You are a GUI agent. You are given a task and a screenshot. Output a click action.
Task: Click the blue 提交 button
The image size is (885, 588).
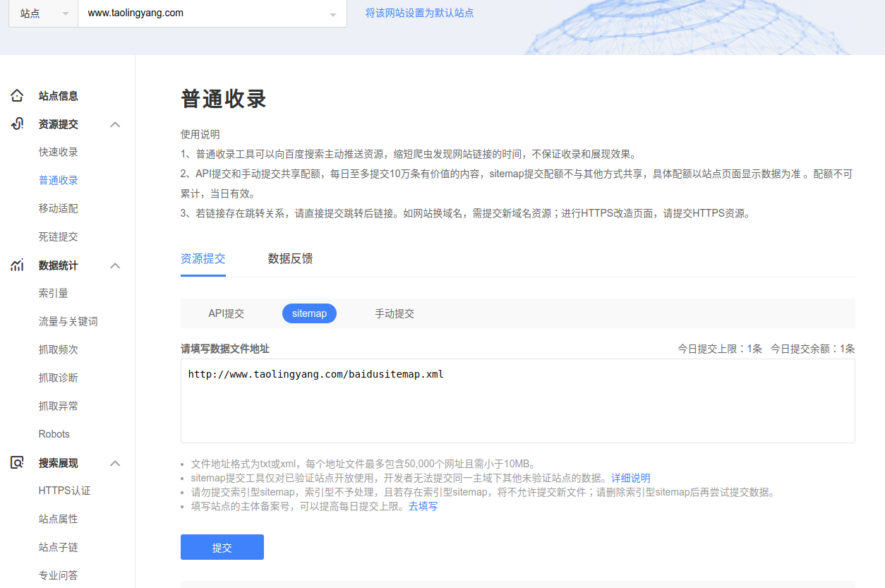coord(222,547)
